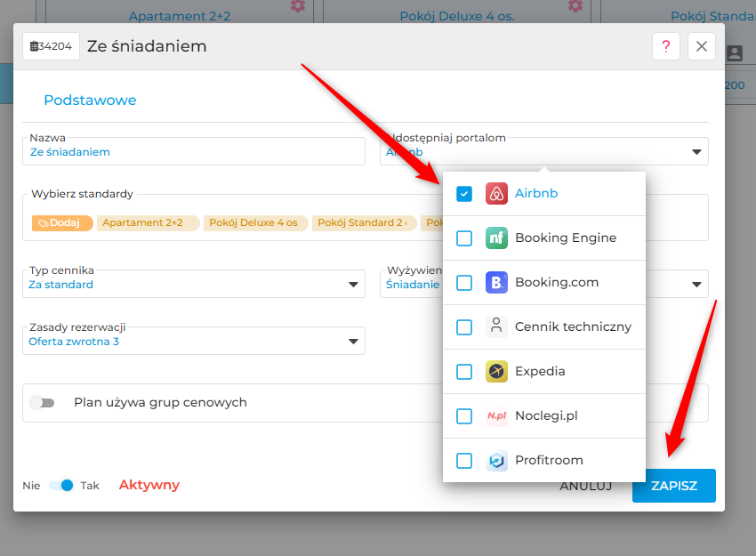Switch to the Podstawowe tab

(90, 101)
